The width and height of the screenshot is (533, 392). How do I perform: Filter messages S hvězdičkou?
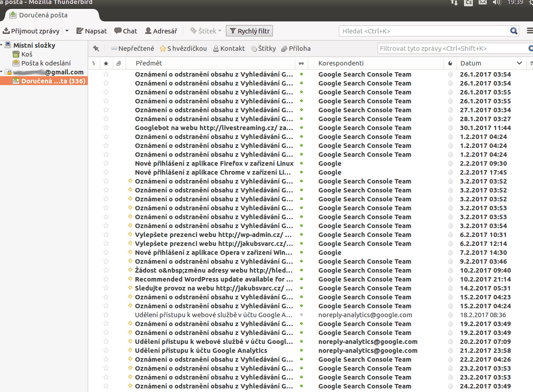(183, 49)
